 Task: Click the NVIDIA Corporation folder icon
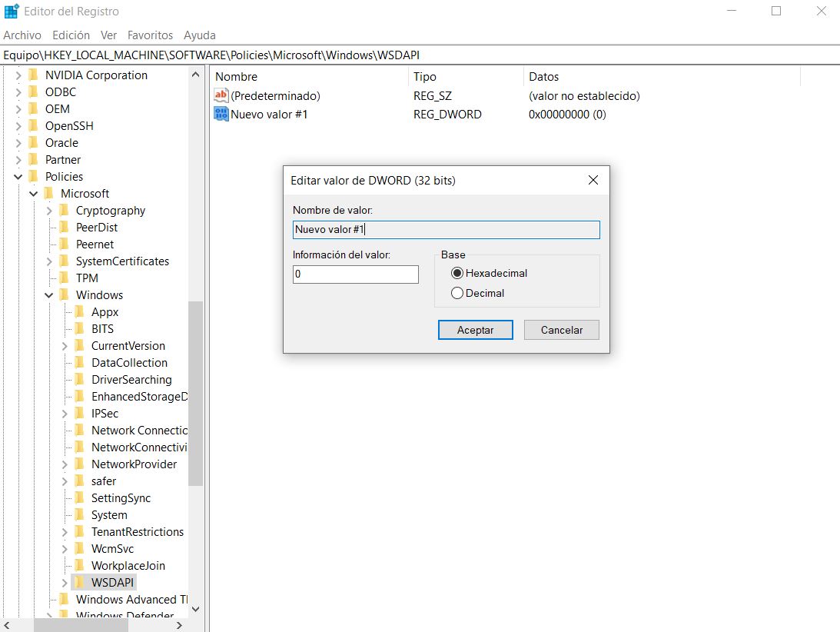33,75
